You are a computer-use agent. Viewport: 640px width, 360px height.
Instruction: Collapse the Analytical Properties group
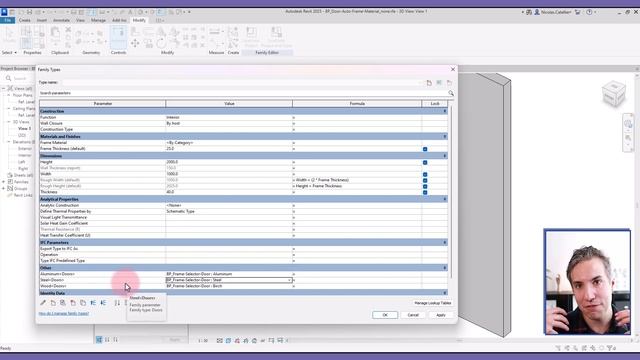(445, 199)
